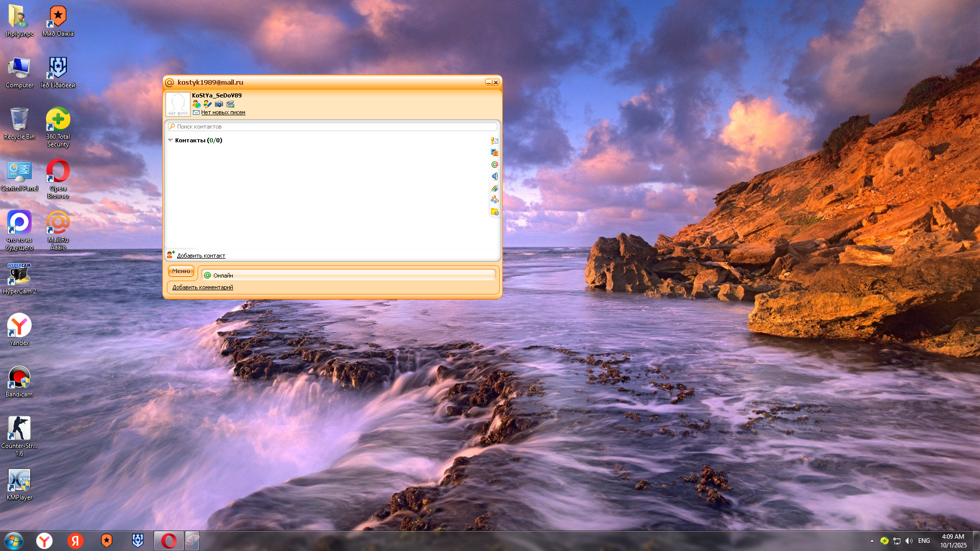Click ENG language indicator in taskbar
Screen dimensions: 980x551
point(924,541)
